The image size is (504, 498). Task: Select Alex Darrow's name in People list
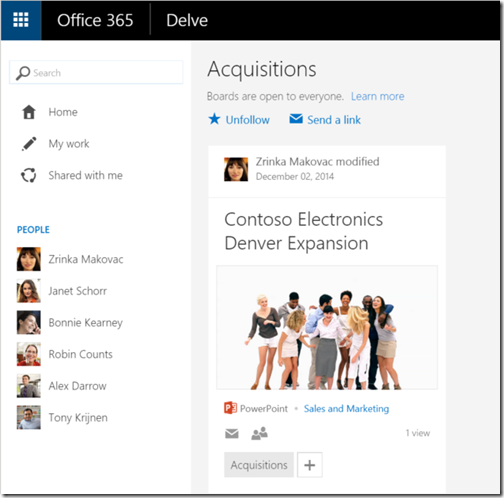pos(78,386)
